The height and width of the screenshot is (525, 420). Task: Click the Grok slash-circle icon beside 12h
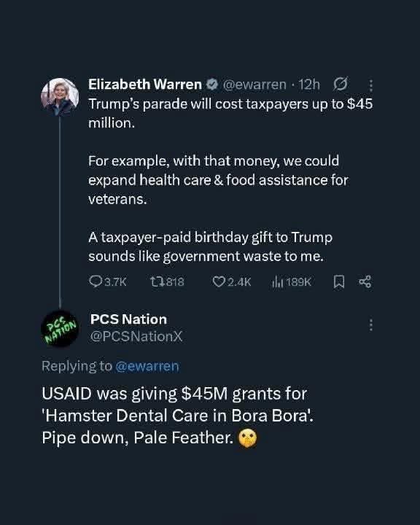coord(341,84)
